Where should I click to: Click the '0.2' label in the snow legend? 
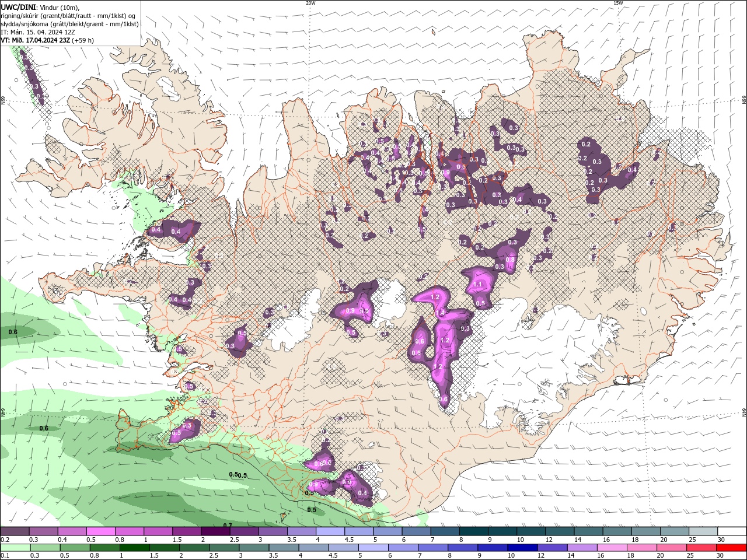point(5,540)
